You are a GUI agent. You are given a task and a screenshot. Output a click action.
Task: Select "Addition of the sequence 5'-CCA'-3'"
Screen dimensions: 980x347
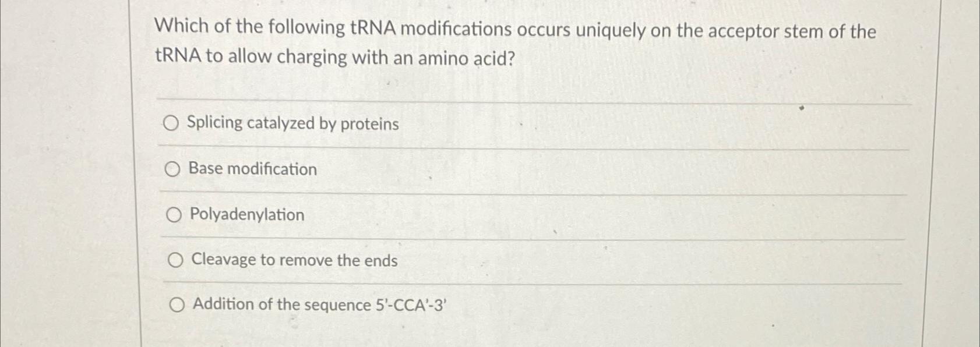[x=177, y=304]
